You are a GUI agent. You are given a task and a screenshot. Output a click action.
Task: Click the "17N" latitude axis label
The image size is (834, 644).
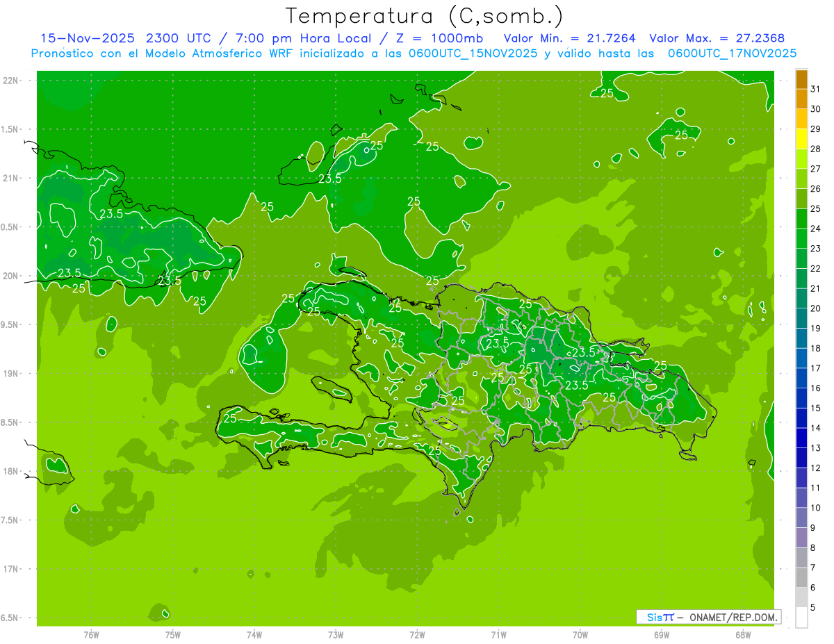pos(10,570)
